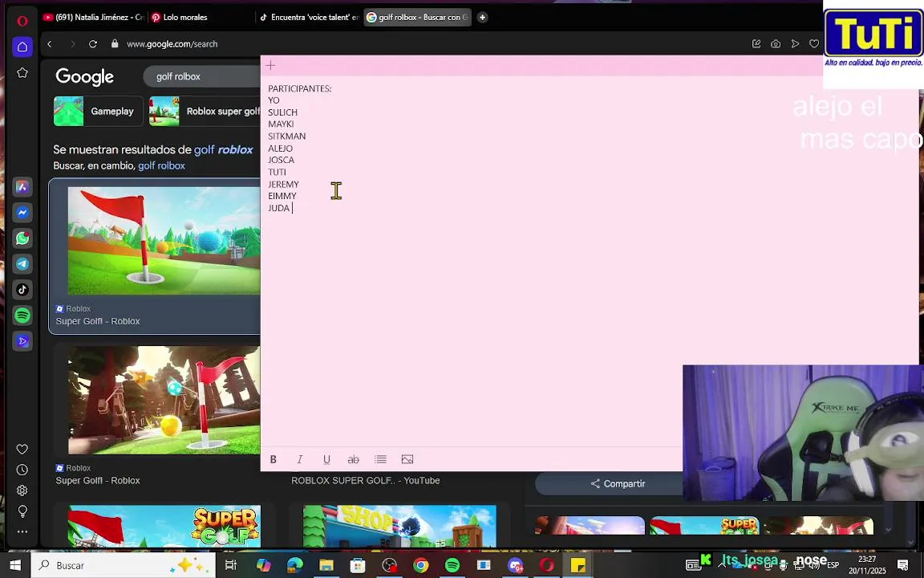Open the first Super Golf flag thumbnail
The width and height of the screenshot is (924, 578).
[x=164, y=241]
